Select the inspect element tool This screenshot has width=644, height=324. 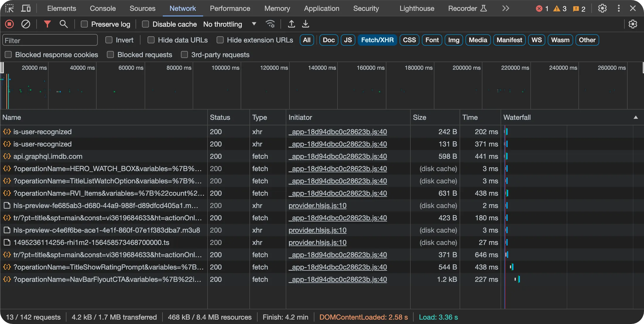9,8
